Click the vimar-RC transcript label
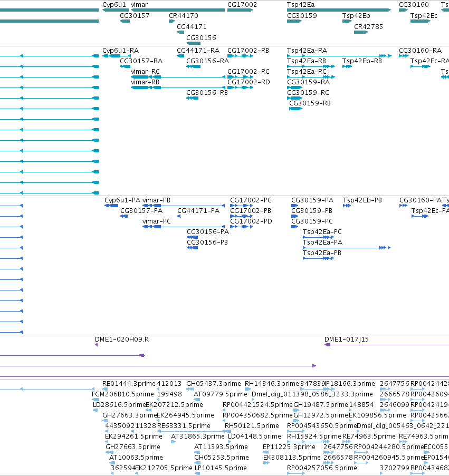Screen dimensions: 449x476 145,72
